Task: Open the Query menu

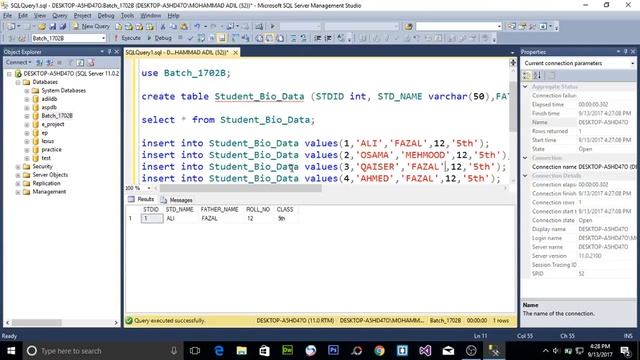Action: tap(60, 16)
